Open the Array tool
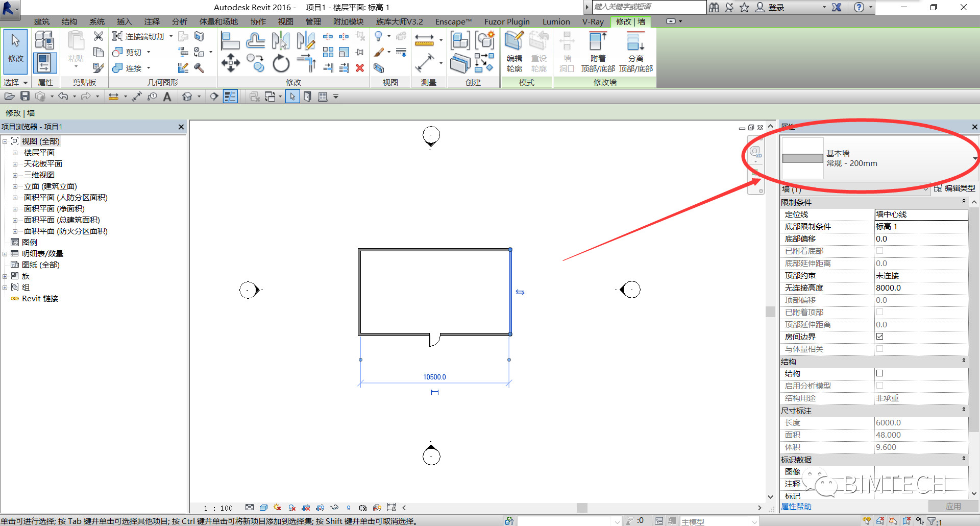The height and width of the screenshot is (526, 980). click(328, 52)
